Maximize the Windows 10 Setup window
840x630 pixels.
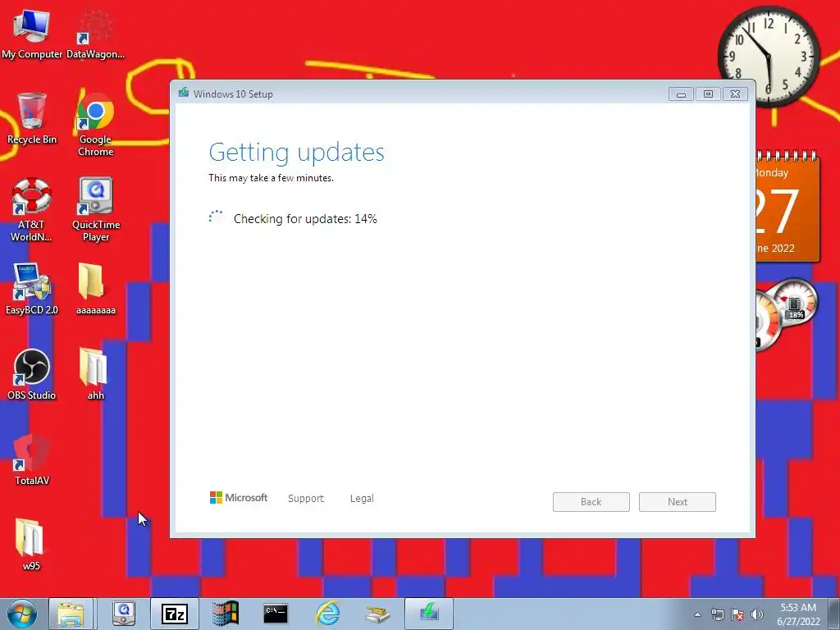(x=708, y=94)
